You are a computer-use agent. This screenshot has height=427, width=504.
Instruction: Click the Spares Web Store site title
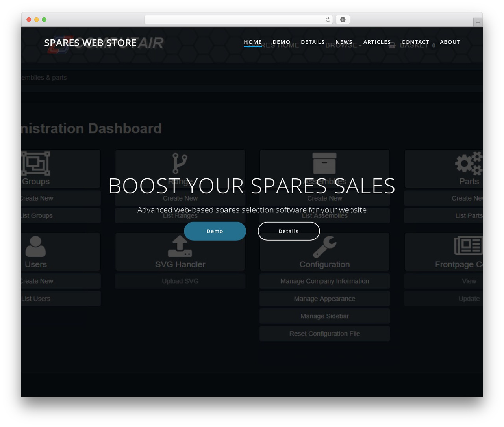click(x=90, y=43)
